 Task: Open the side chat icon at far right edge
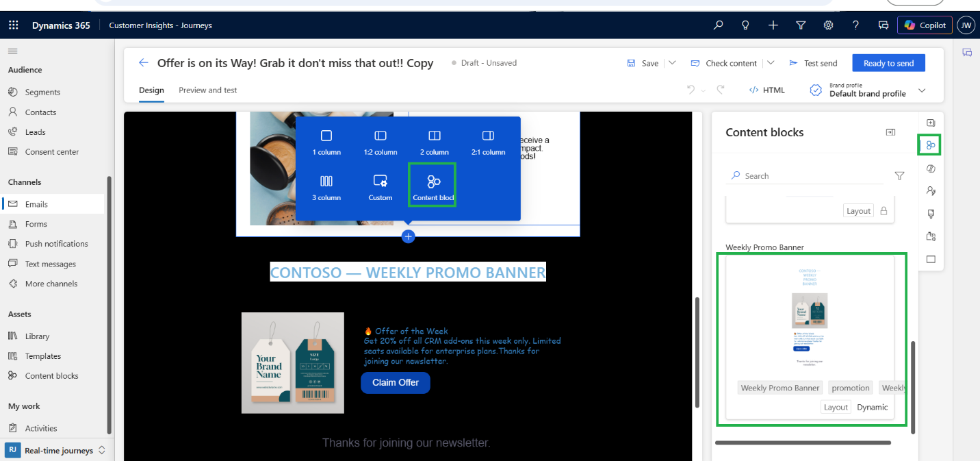pyautogui.click(x=967, y=53)
